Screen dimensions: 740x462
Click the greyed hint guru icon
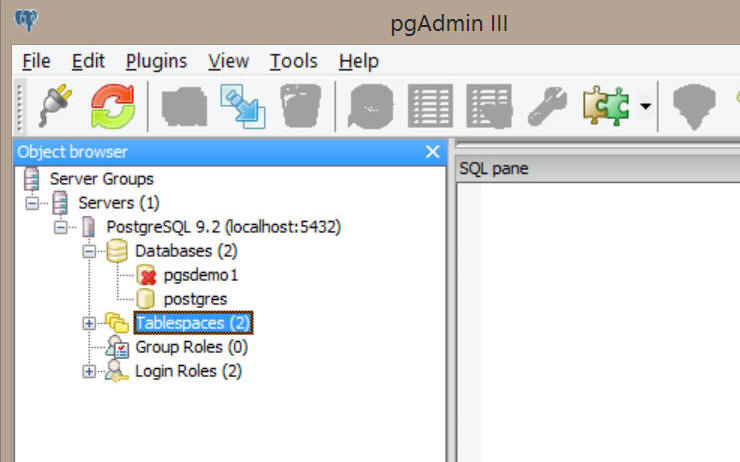[x=694, y=107]
